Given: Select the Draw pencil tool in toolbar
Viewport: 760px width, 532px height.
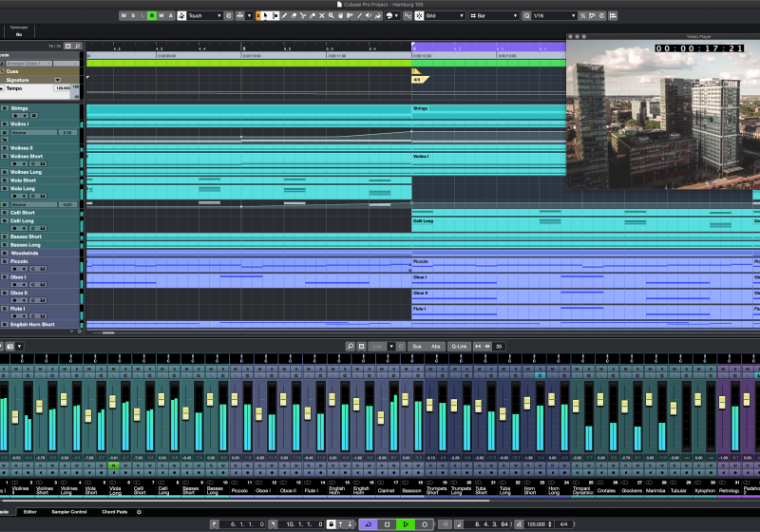Looking at the screenshot, I should pos(283,16).
